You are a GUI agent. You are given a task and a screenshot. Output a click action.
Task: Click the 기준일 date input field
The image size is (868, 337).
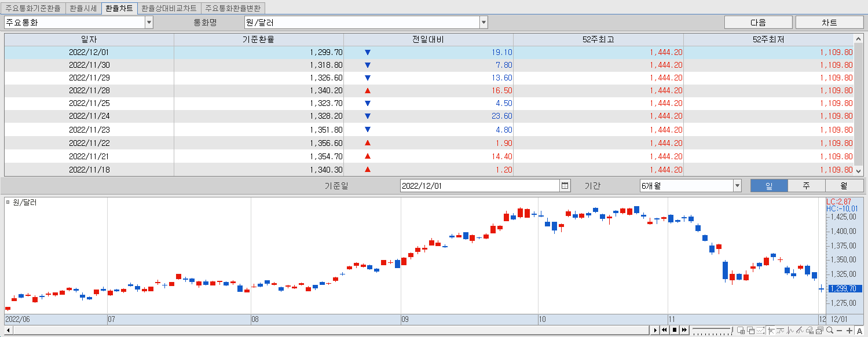tap(481, 186)
